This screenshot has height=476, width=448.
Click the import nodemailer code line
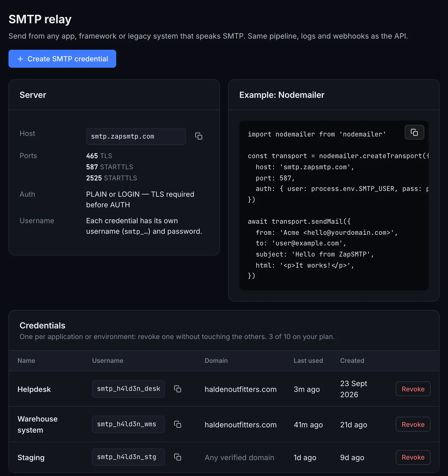[316, 134]
